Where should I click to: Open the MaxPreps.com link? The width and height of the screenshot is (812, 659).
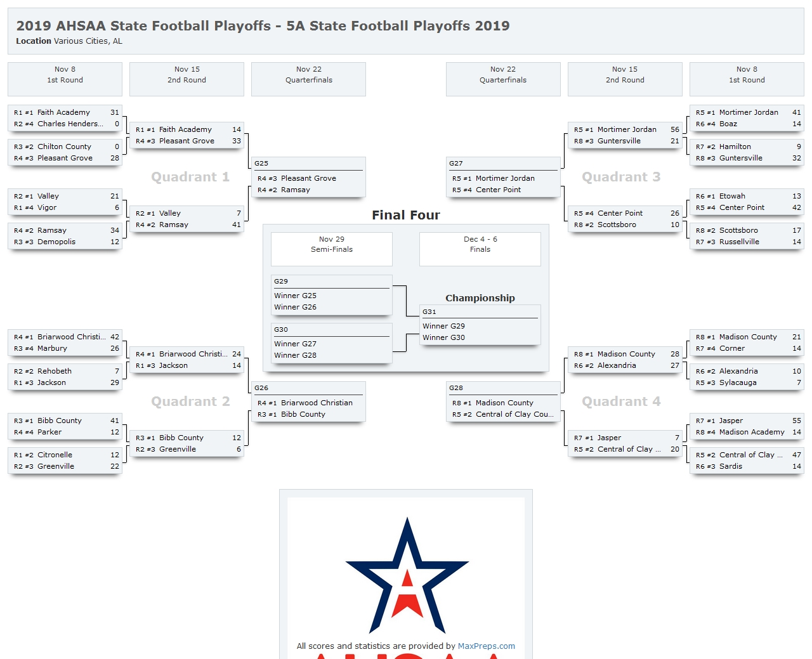(487, 646)
